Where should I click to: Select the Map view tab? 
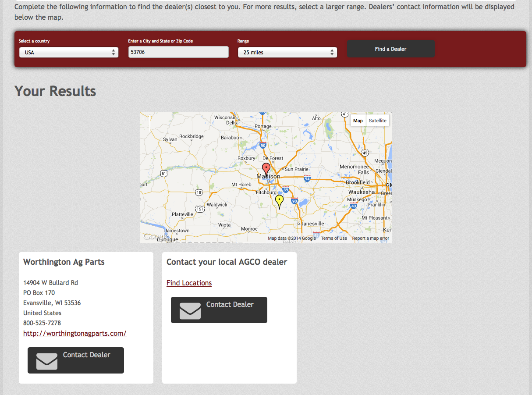click(358, 121)
